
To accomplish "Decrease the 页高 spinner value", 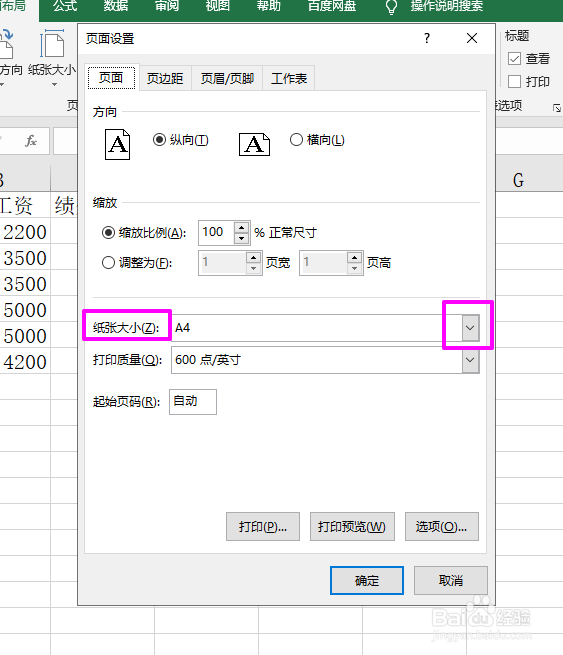I will click(x=355, y=268).
